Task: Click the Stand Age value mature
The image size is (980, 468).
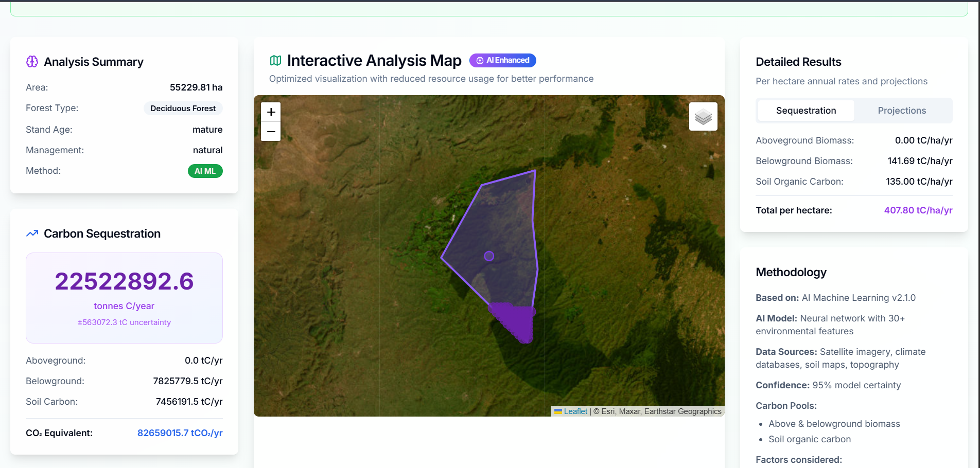Action: tap(207, 130)
